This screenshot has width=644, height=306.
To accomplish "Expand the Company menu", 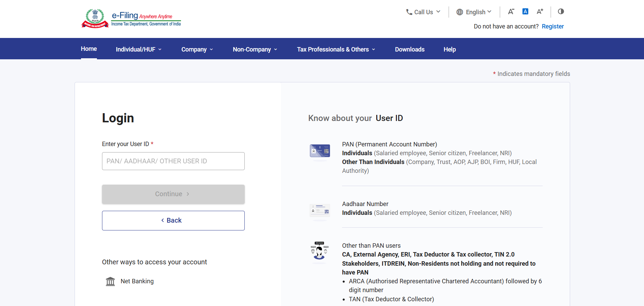I will [x=197, y=49].
